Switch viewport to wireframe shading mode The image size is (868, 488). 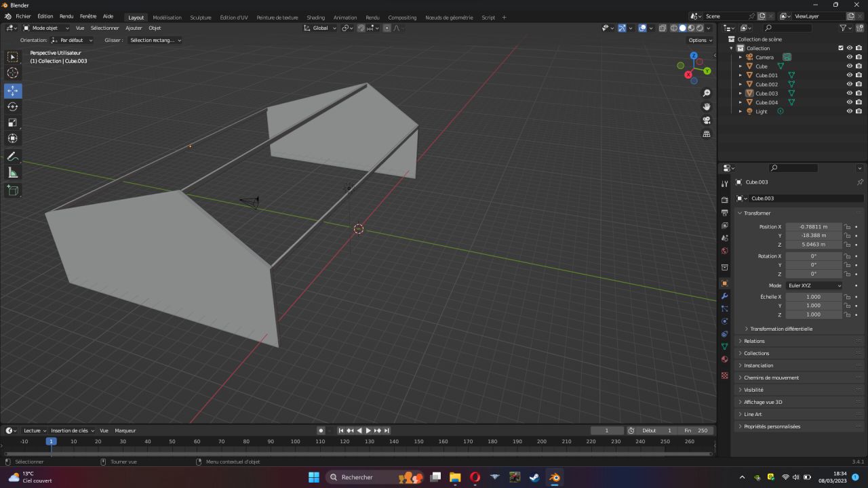click(x=674, y=28)
